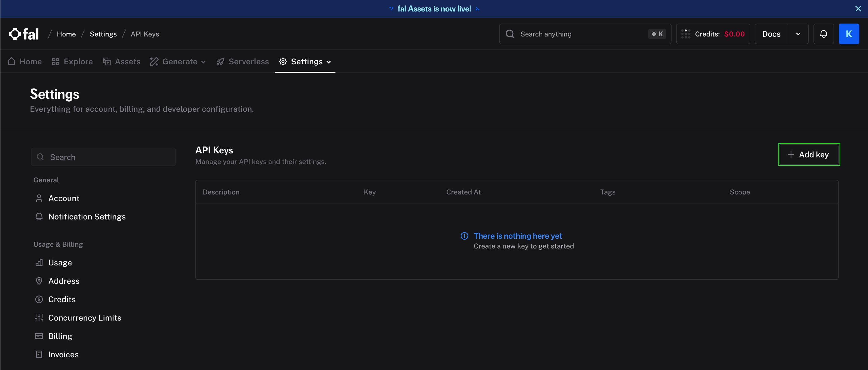Open the Home tab in navigation
The image size is (868, 370).
pos(25,61)
